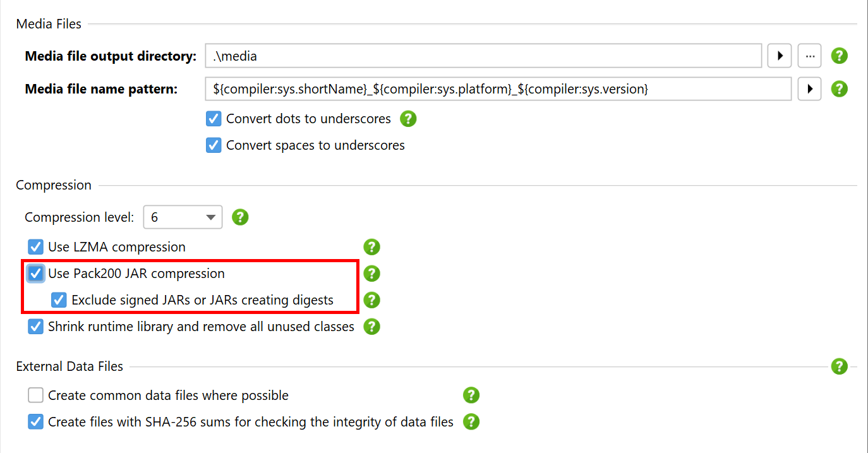Viewport: 868px width, 453px height.
Task: Open help for Compression level
Action: [x=240, y=217]
